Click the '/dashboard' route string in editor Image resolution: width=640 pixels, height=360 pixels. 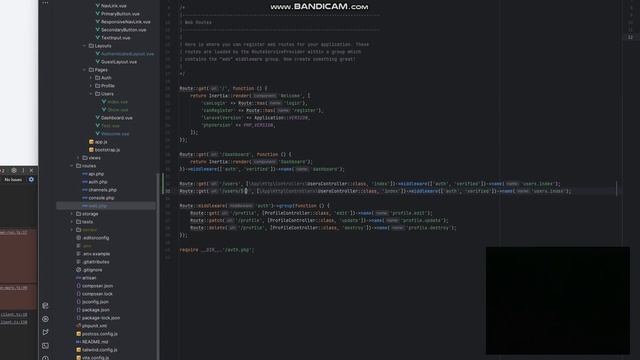[235, 154]
